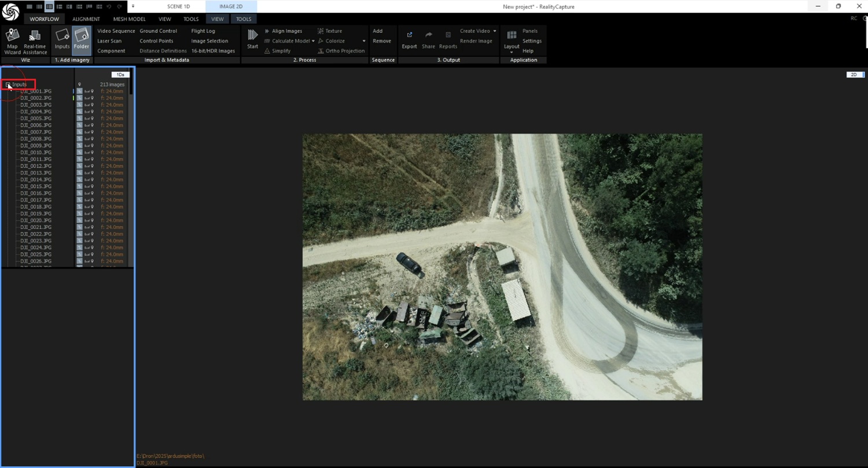Screen dimensions: 868x468
Task: Click the Control Points button
Action: (156, 41)
